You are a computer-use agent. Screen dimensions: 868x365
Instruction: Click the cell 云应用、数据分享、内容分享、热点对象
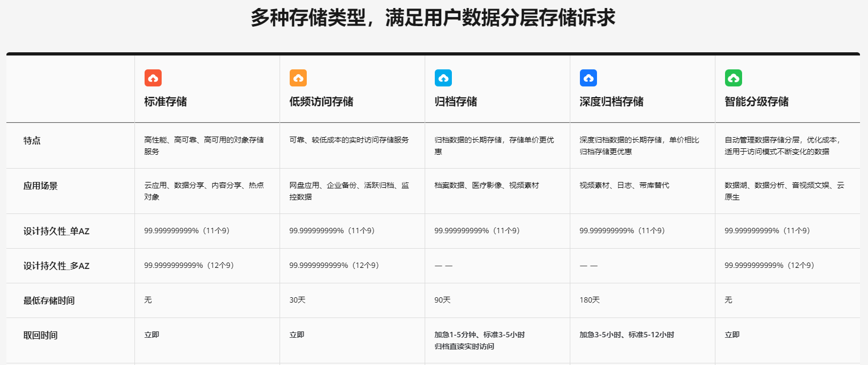point(204,191)
